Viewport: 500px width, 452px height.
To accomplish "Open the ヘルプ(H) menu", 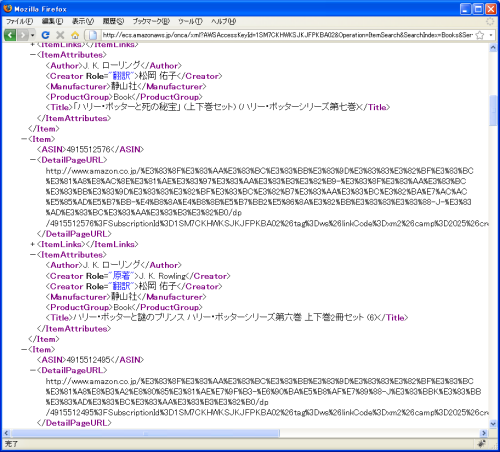I will click(x=223, y=21).
